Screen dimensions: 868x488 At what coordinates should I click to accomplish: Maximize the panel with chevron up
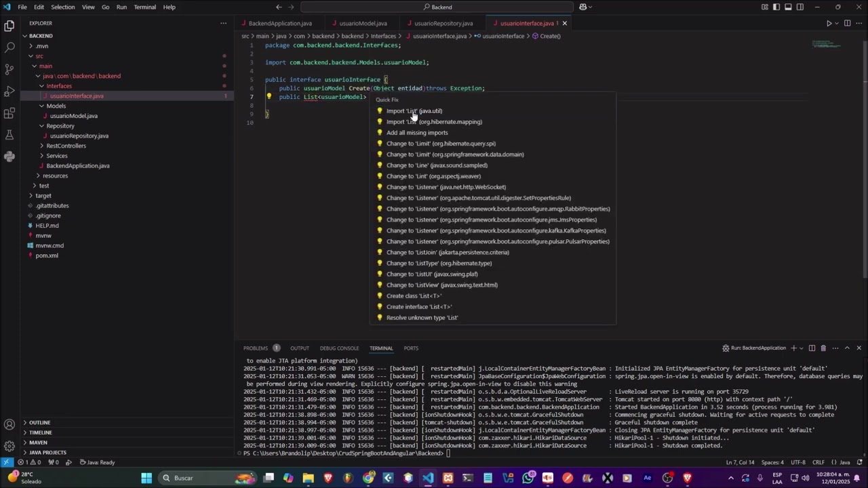(847, 348)
